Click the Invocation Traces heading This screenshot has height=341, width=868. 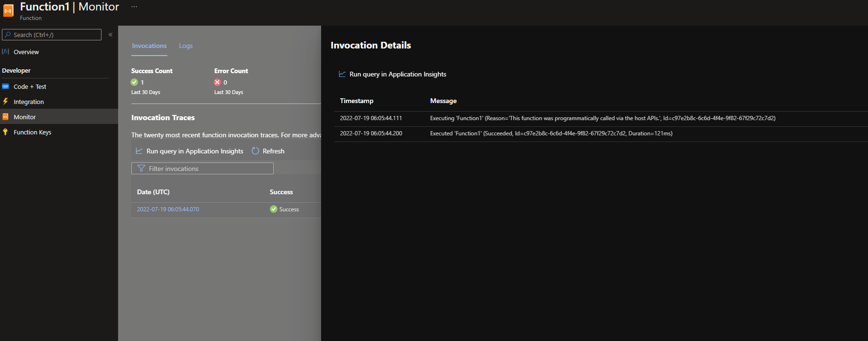pos(163,117)
